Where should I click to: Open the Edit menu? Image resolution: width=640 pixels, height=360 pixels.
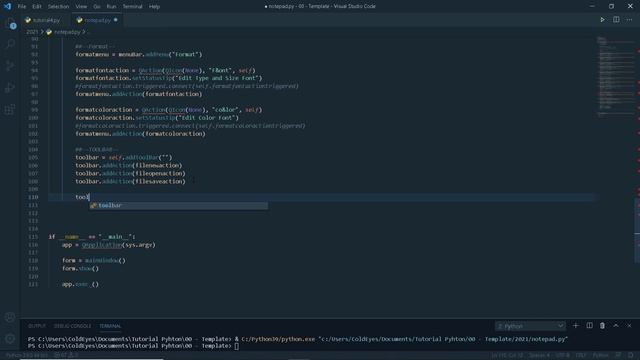37,7
